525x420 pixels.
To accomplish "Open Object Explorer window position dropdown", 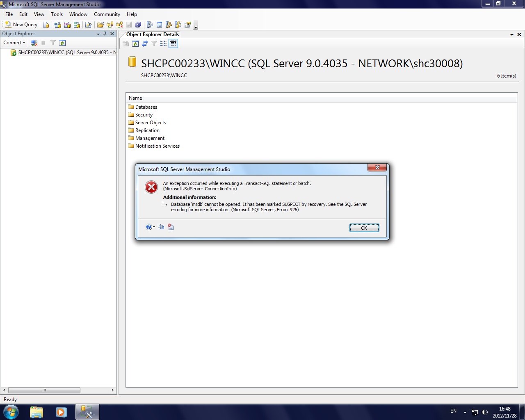I will click(98, 34).
